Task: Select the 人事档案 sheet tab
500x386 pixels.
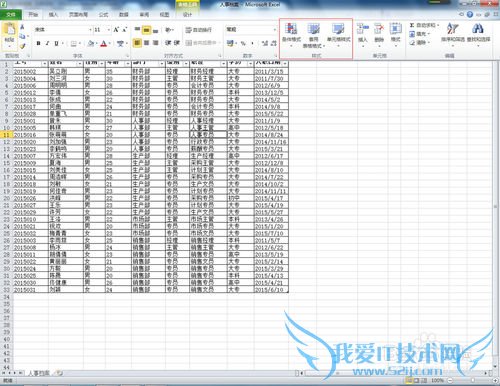Action: click(x=39, y=373)
